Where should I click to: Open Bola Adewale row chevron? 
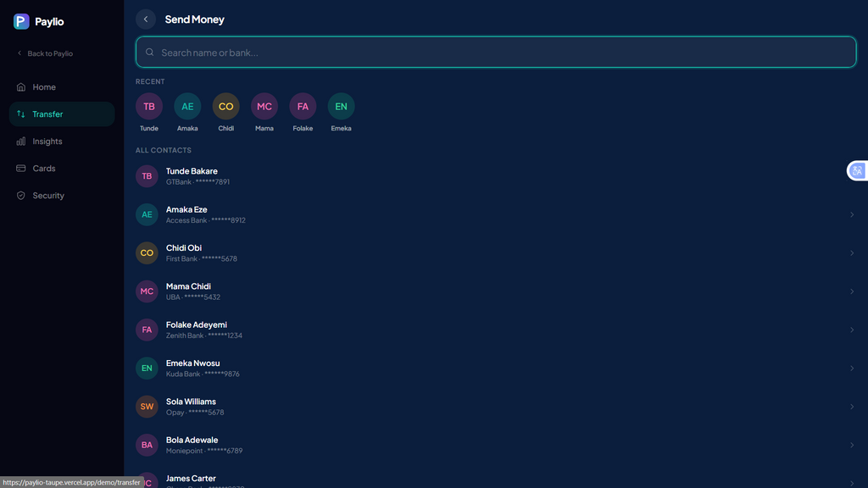[x=852, y=445]
